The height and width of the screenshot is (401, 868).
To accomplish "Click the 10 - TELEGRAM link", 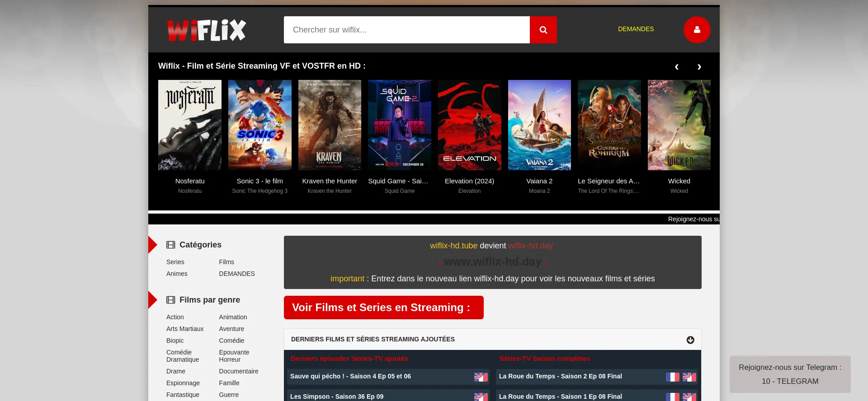I will tap(790, 381).
